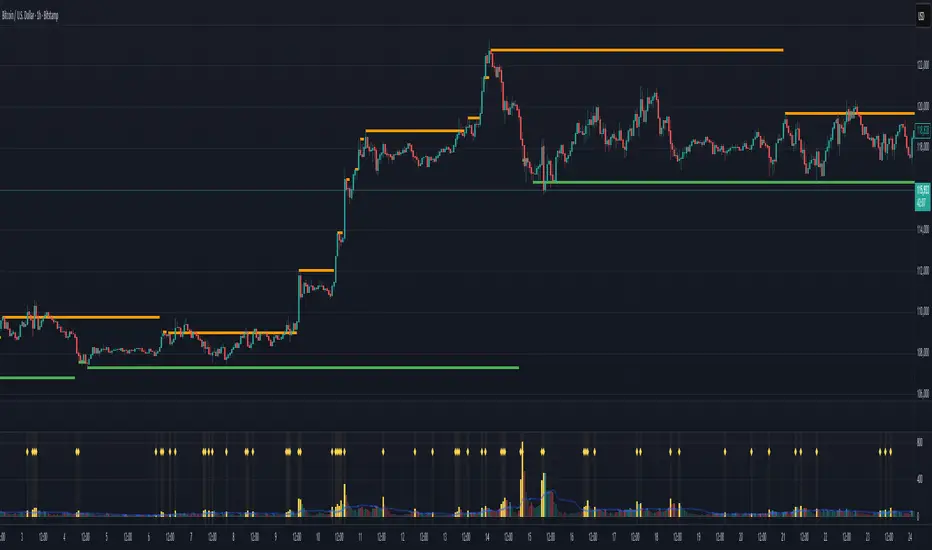Screen dimensions: 932x550
Task: Open the USD currency selector on price axis
Action: pyautogui.click(x=921, y=17)
